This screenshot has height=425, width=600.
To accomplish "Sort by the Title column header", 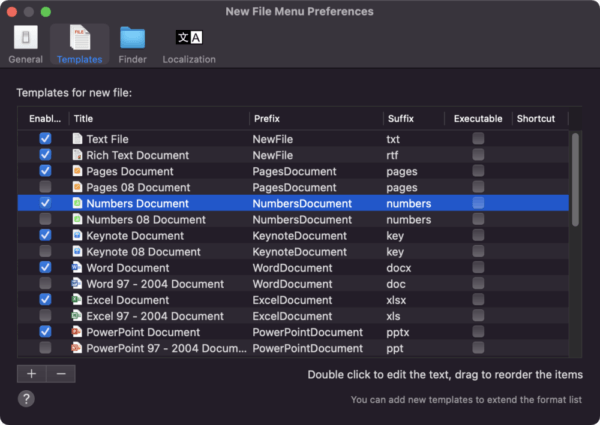I will pos(159,119).
